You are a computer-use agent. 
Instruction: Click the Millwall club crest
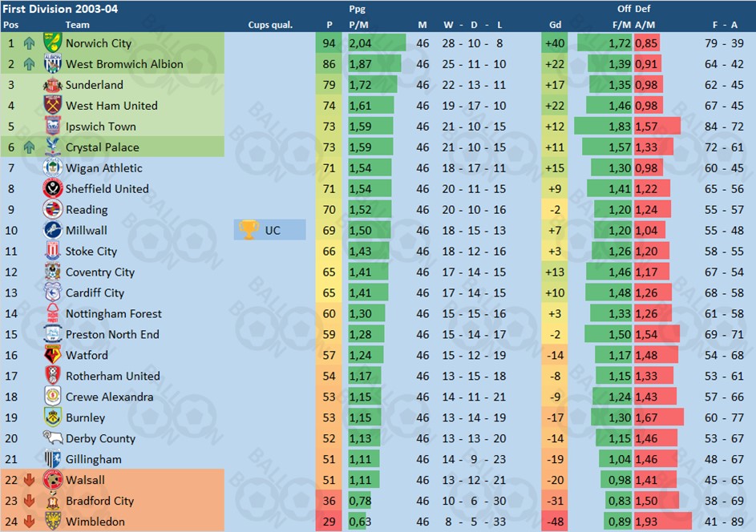pos(53,230)
